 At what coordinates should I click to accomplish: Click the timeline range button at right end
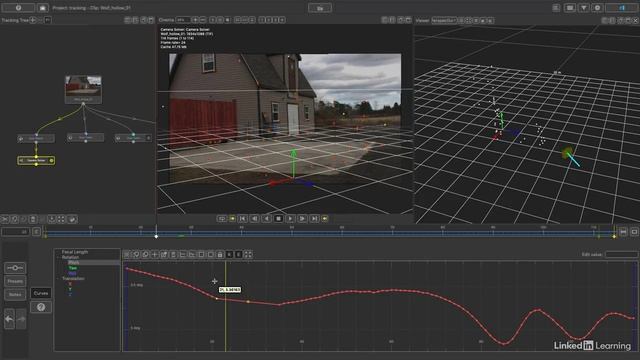(x=623, y=232)
